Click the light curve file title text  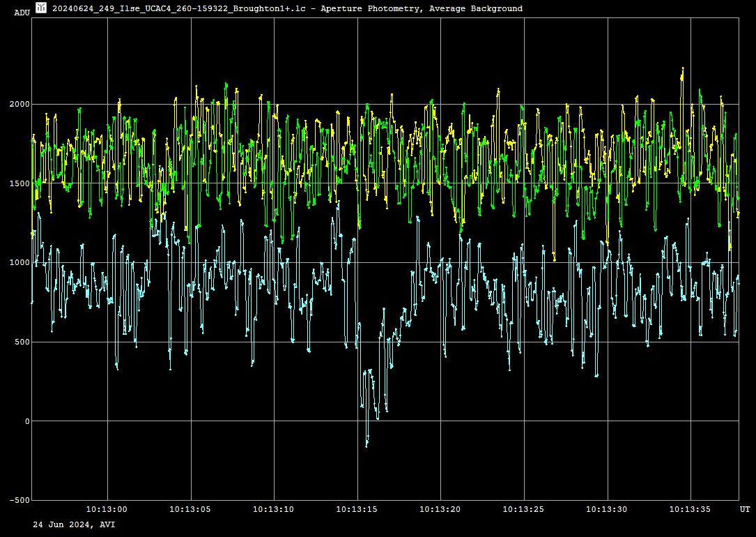click(287, 8)
